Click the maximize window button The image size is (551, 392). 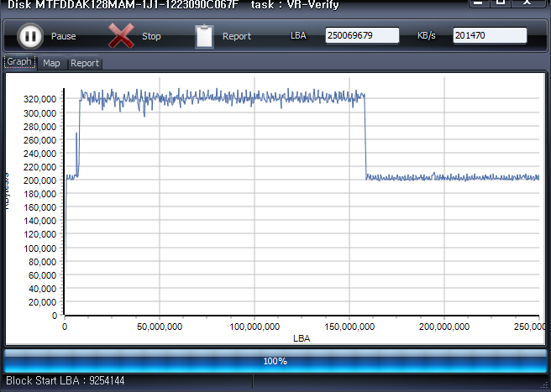[501, 3]
